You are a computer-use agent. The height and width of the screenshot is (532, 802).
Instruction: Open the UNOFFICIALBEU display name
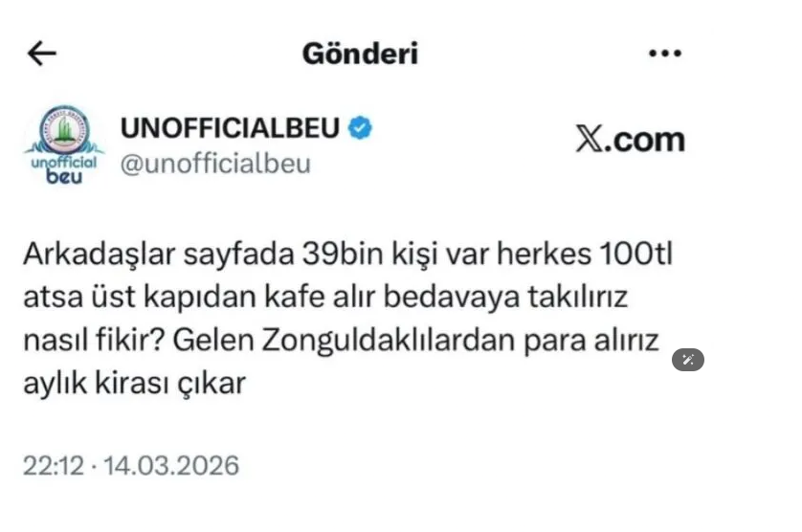[230, 128]
